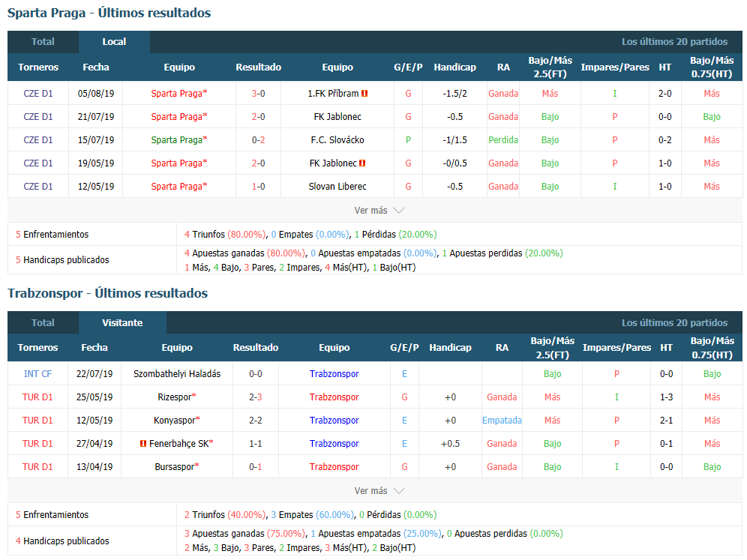
Task: Click Trabzonspor - Últimos resultados heading
Action: coord(108,293)
